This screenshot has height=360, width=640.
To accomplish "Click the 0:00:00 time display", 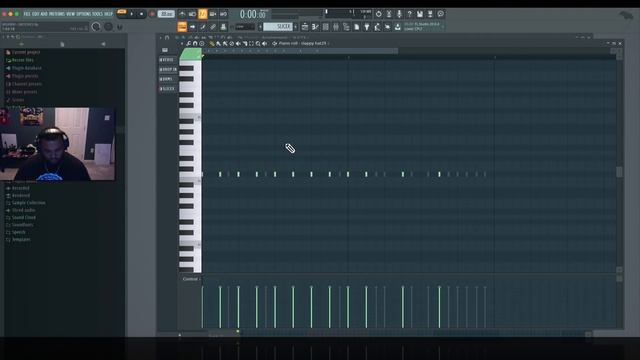I will pyautogui.click(x=253, y=14).
